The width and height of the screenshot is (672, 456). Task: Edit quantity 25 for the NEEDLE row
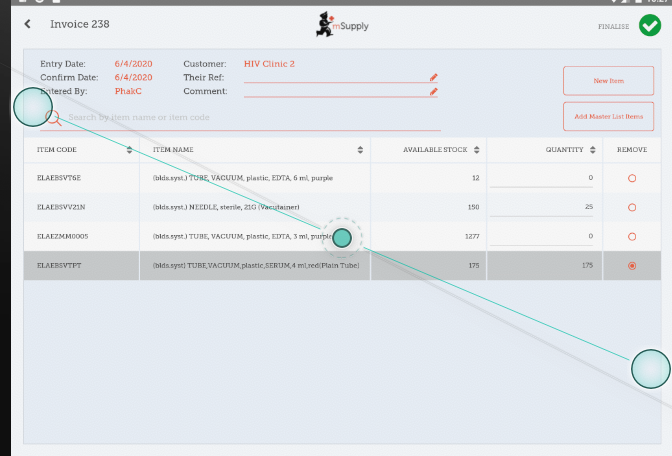point(541,207)
